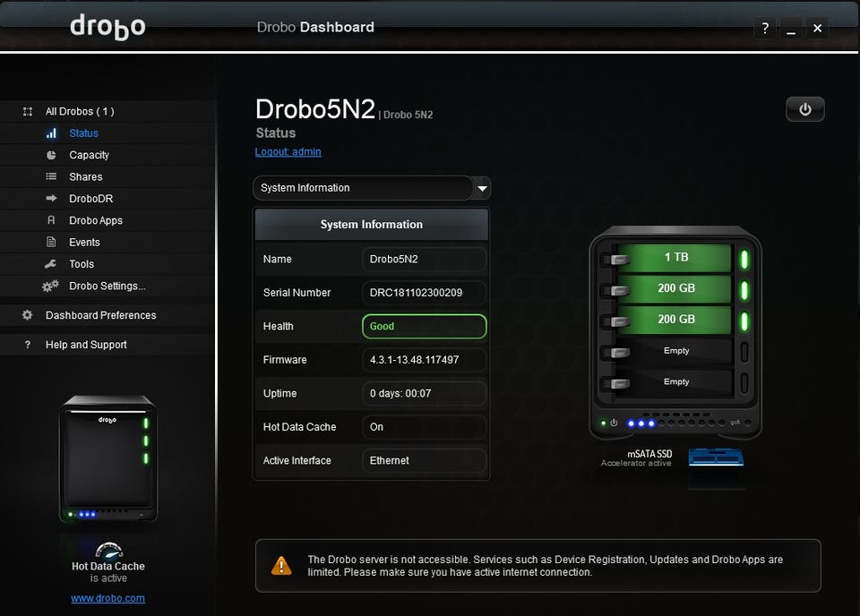Open Dashboard Preferences
Viewport: 860px width, 616px height.
[x=101, y=315]
